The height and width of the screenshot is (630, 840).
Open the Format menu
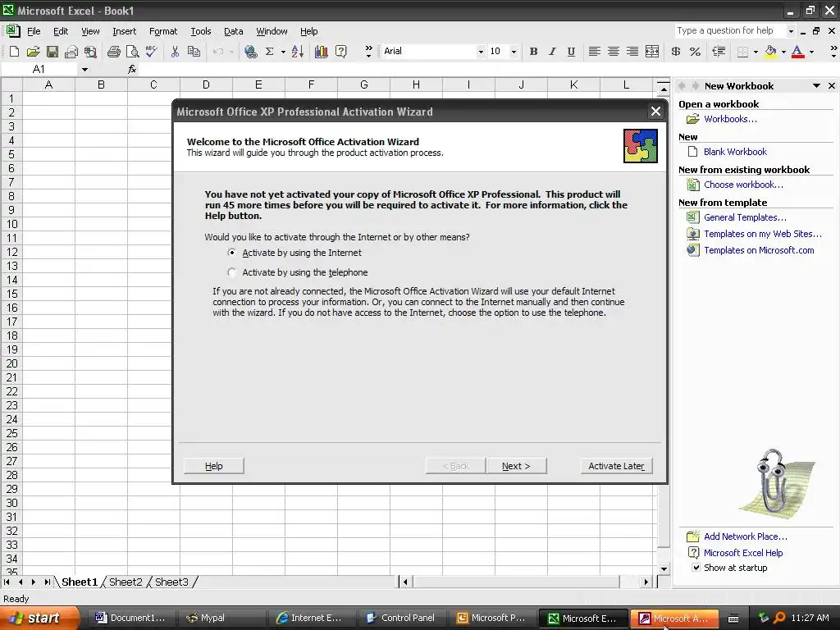(163, 32)
